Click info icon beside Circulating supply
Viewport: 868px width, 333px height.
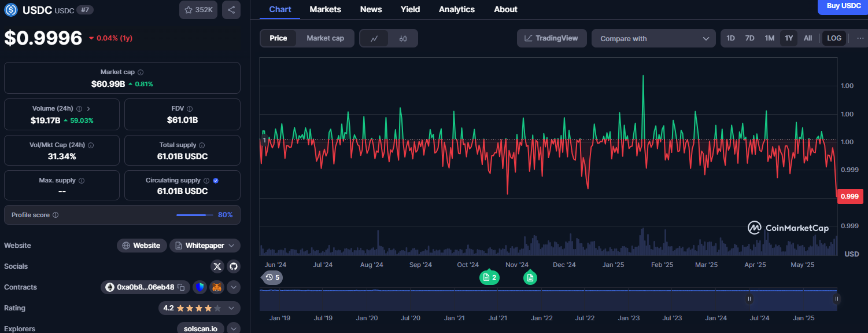(206, 181)
